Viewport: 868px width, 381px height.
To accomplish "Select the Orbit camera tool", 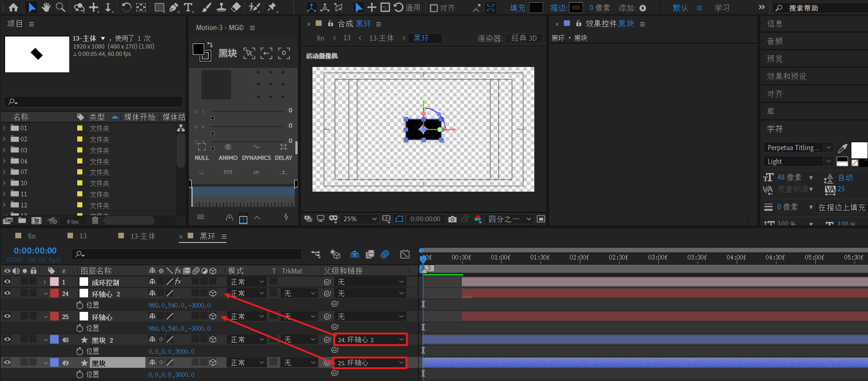I will click(79, 7).
